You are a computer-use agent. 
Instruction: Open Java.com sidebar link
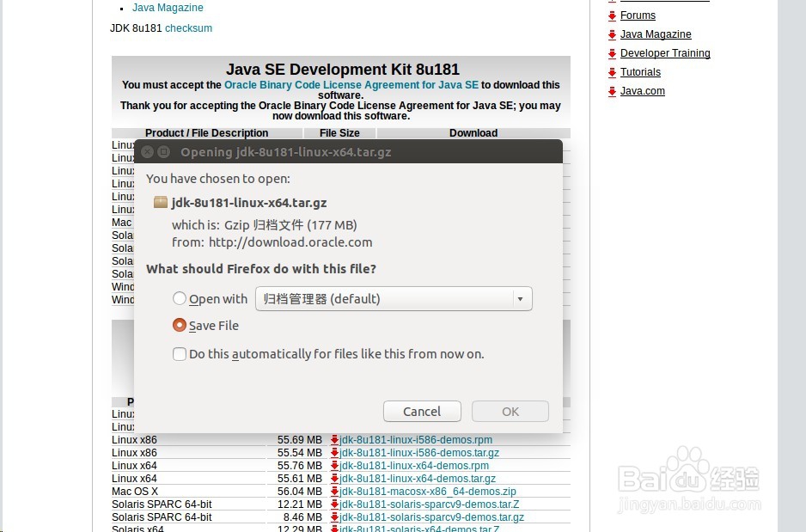pyautogui.click(x=643, y=91)
